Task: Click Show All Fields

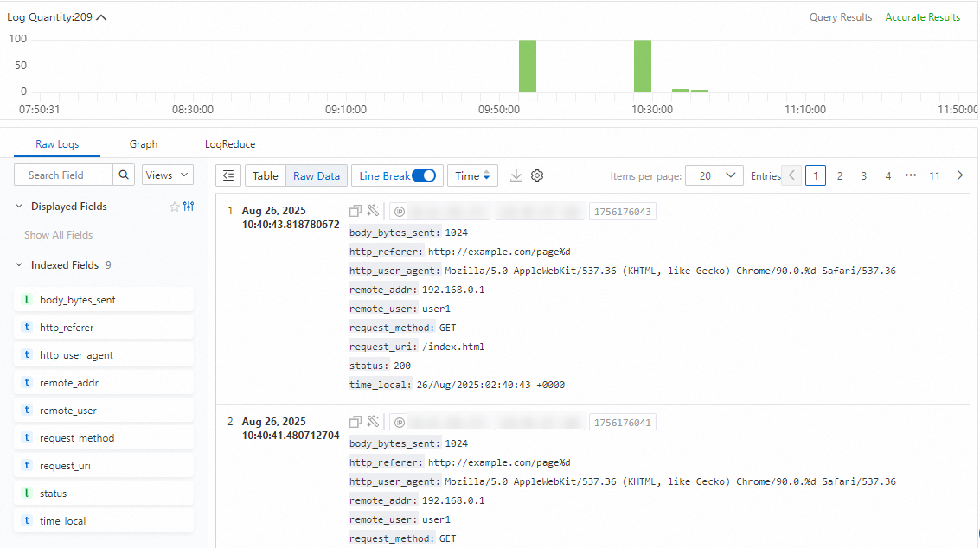Action: point(58,235)
